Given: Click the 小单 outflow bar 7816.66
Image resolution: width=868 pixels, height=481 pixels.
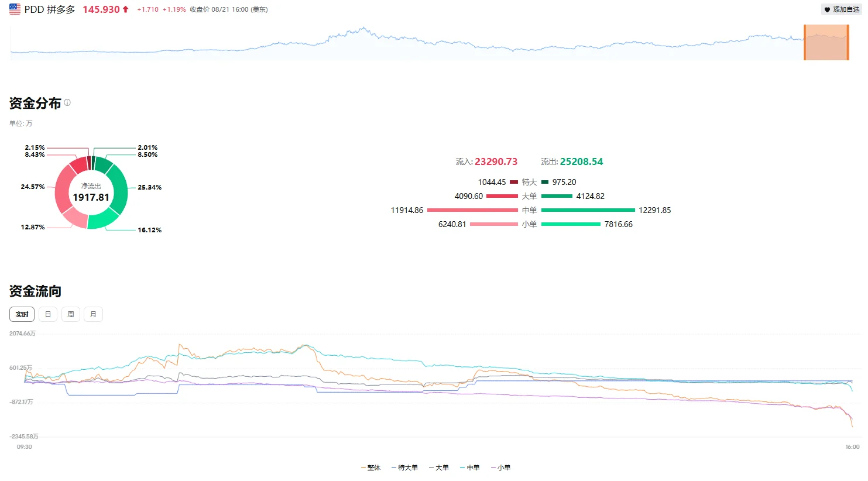Looking at the screenshot, I should click(571, 224).
